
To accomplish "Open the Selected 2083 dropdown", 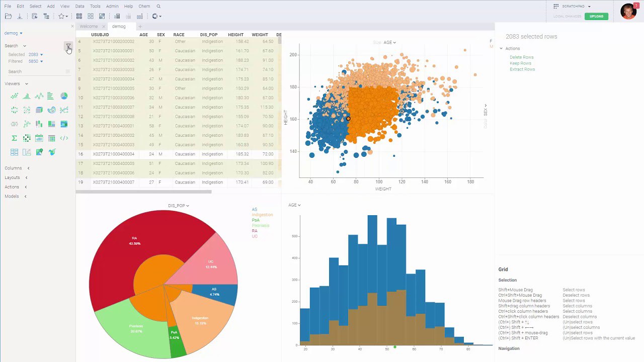I will pyautogui.click(x=36, y=54).
